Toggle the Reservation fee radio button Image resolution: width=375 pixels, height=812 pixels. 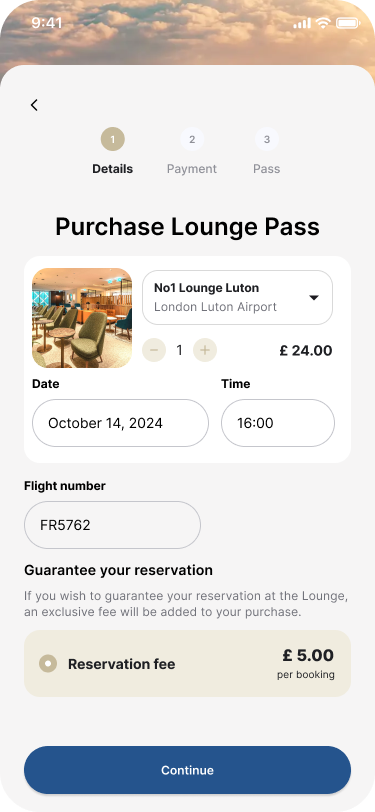[x=48, y=663]
